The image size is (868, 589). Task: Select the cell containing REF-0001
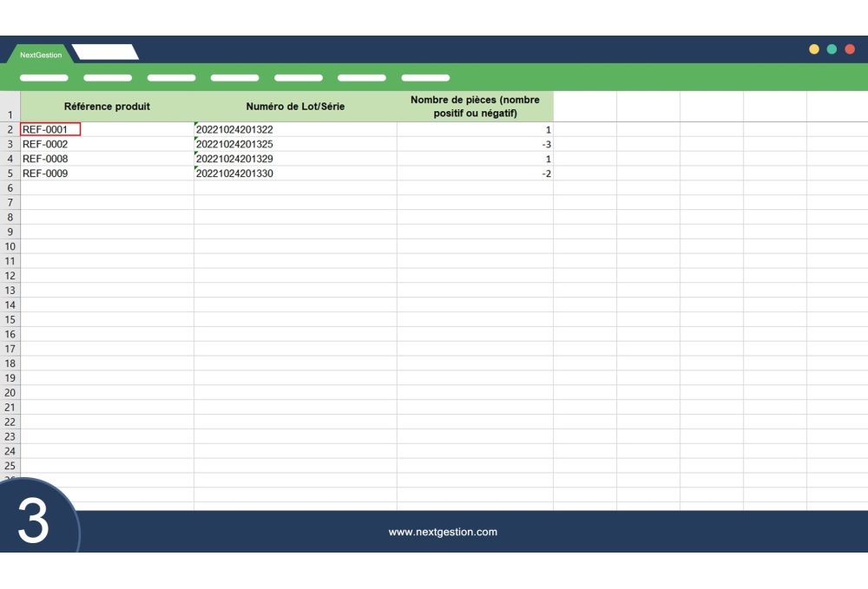[50, 130]
